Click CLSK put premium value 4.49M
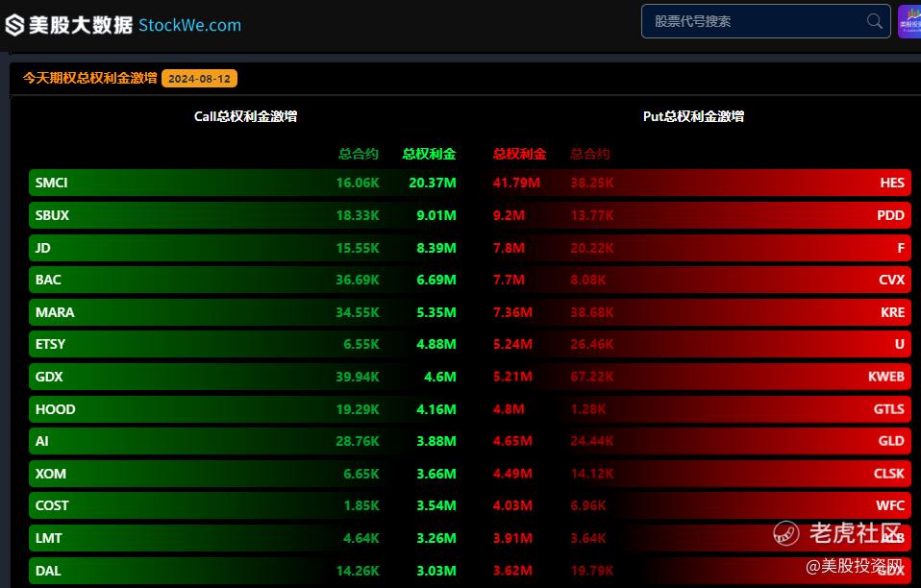This screenshot has width=921, height=588. tap(512, 474)
